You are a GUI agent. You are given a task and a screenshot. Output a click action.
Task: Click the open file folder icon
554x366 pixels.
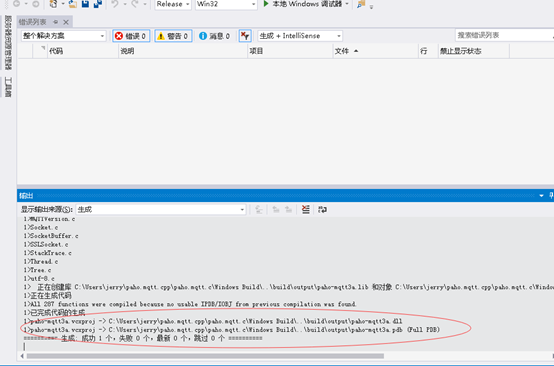(x=73, y=4)
